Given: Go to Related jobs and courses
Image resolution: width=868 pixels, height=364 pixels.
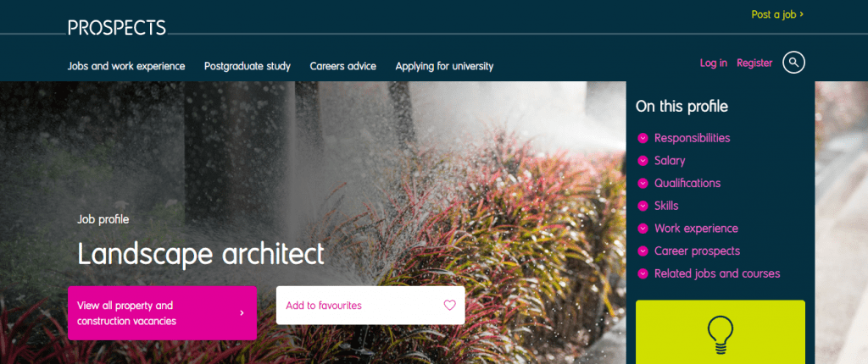Looking at the screenshot, I should click(717, 273).
